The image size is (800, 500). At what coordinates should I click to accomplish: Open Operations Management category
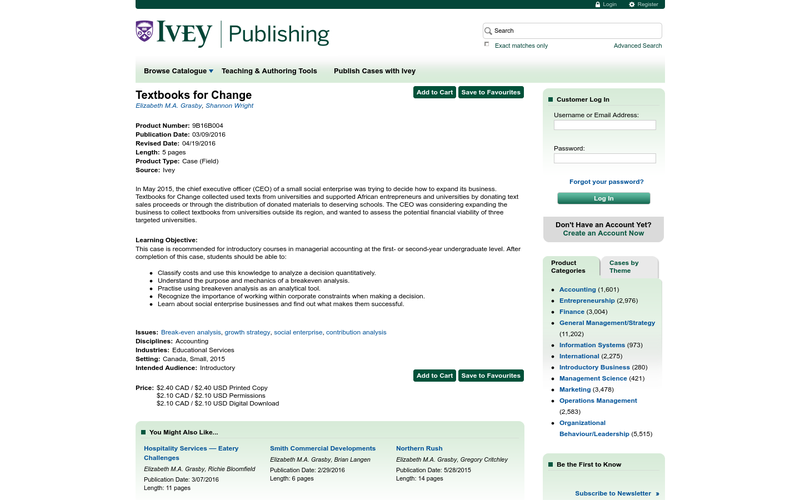[598, 401]
